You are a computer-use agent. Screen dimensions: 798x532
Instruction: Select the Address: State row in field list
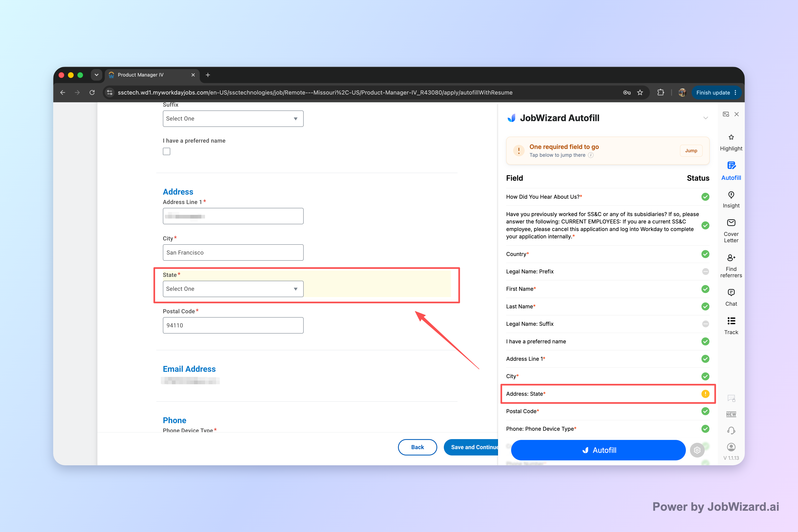(608, 394)
